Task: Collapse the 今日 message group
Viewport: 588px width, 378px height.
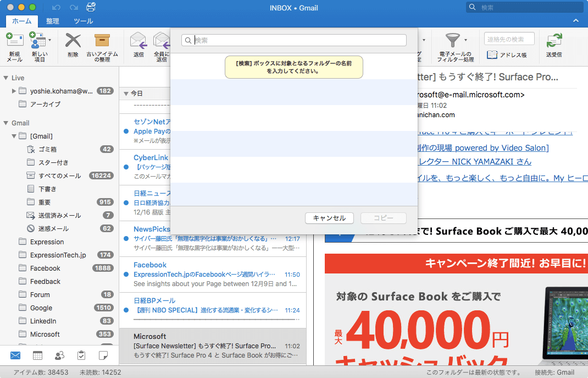Action: tap(126, 94)
